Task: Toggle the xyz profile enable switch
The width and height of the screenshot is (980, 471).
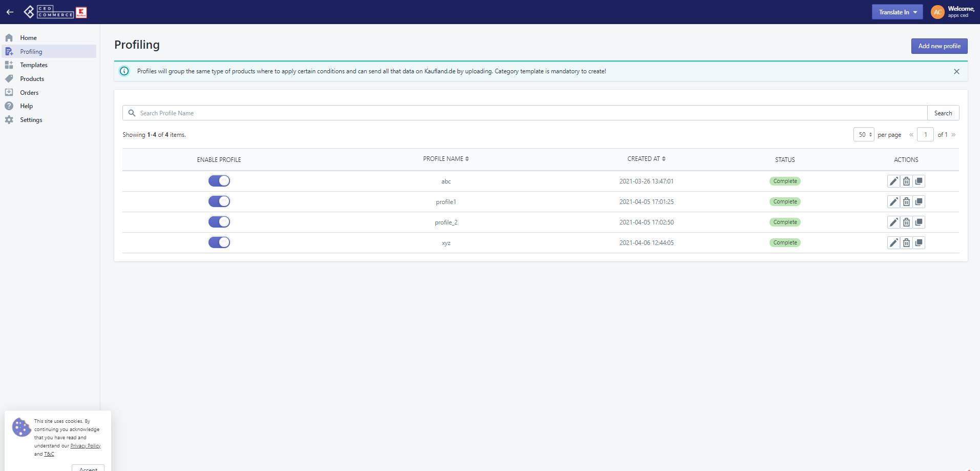Action: pyautogui.click(x=219, y=242)
